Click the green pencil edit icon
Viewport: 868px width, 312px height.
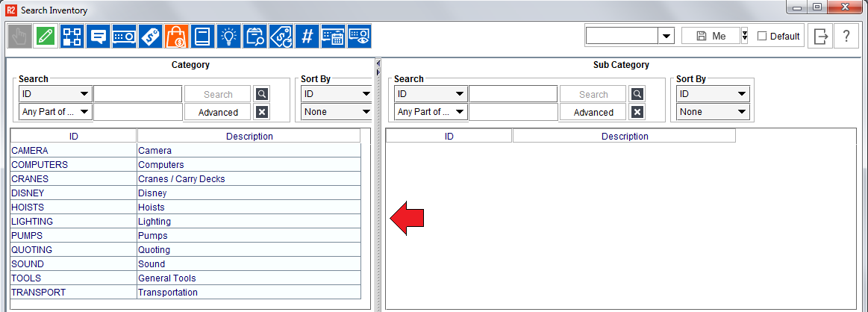coord(46,37)
